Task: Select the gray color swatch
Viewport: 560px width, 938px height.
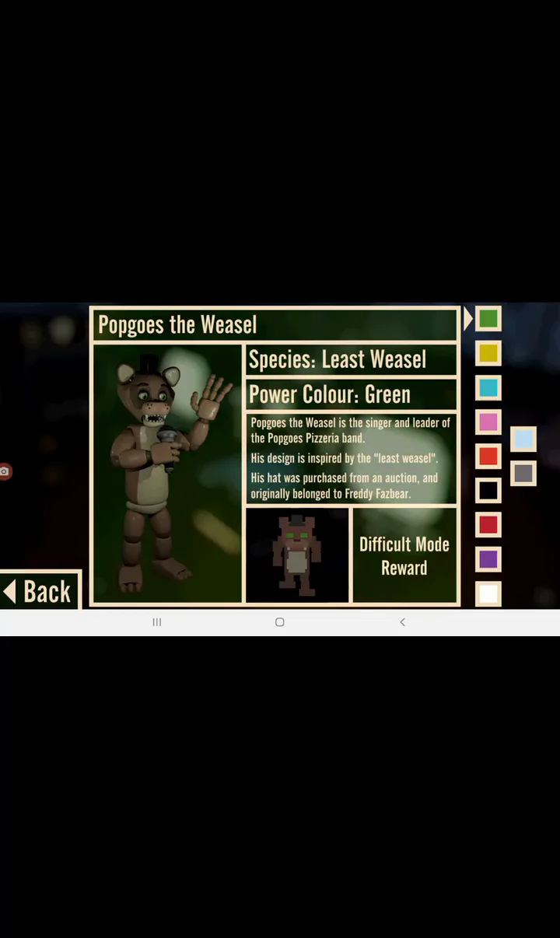Action: [x=523, y=473]
